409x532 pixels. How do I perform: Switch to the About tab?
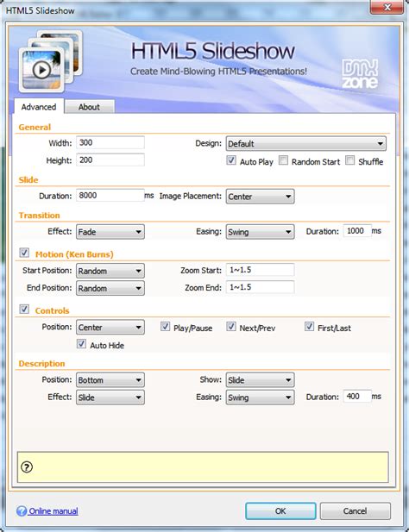coord(89,107)
